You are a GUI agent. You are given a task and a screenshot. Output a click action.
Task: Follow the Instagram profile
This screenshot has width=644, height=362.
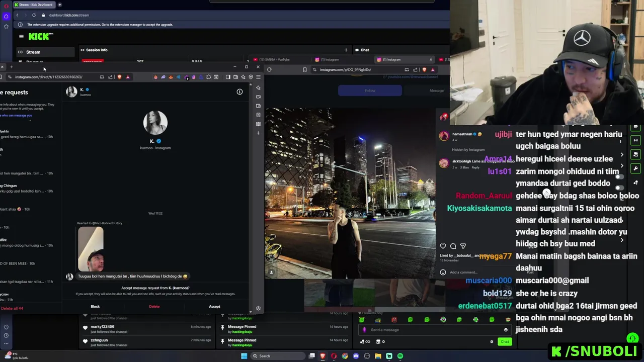[370, 90]
